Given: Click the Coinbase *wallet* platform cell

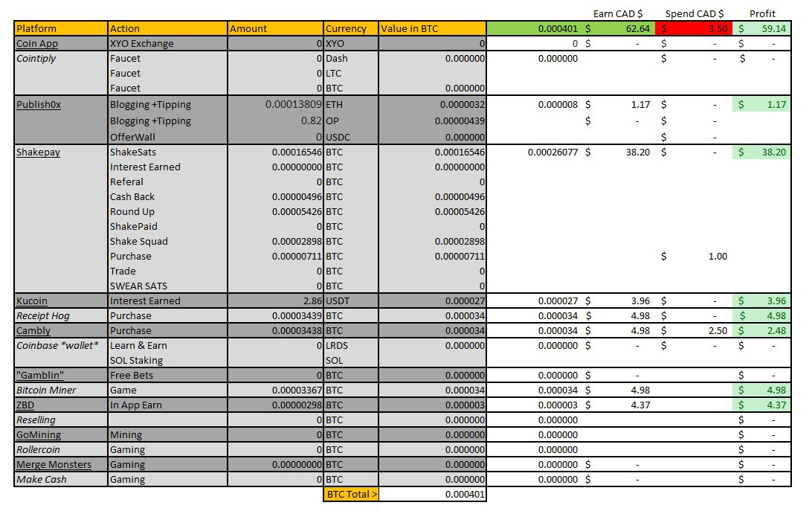Looking at the screenshot, I should 61,345.
